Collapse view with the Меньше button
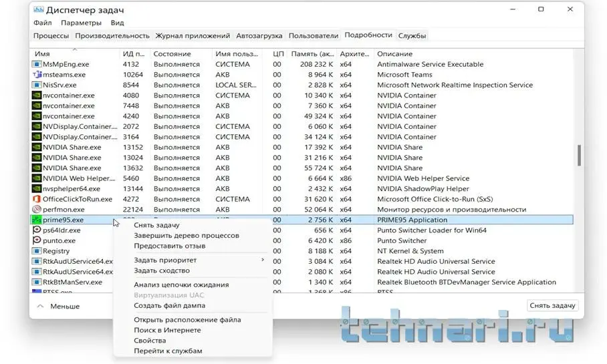 tap(58, 307)
